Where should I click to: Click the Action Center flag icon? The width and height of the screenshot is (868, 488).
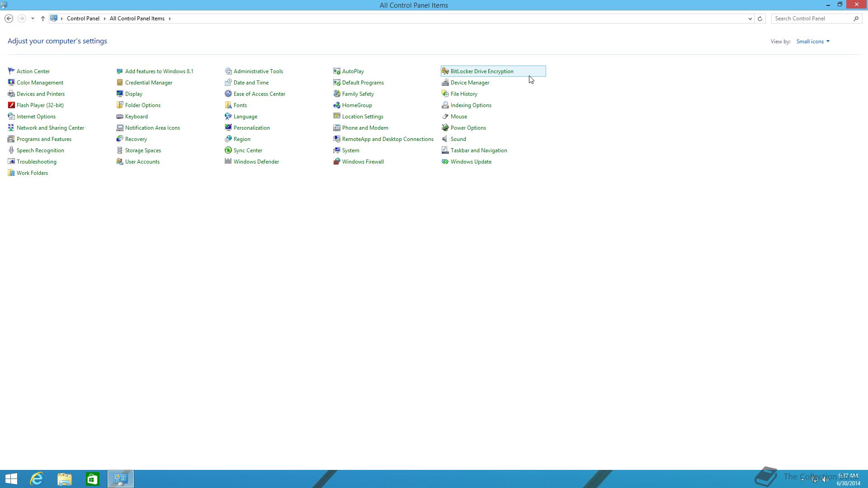[11, 71]
